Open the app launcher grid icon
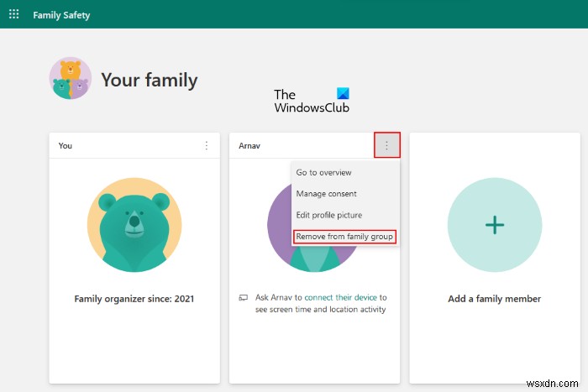This screenshot has width=588, height=392. (13, 14)
